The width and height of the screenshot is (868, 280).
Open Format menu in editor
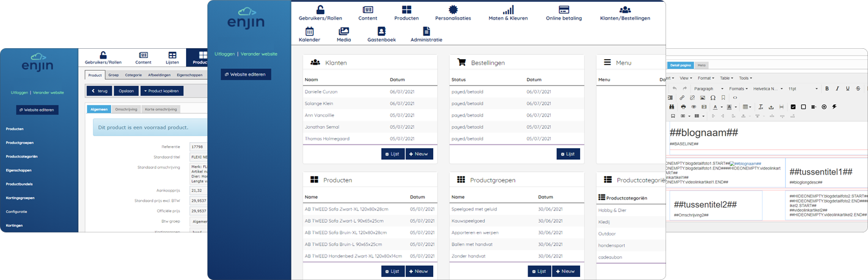(706, 78)
